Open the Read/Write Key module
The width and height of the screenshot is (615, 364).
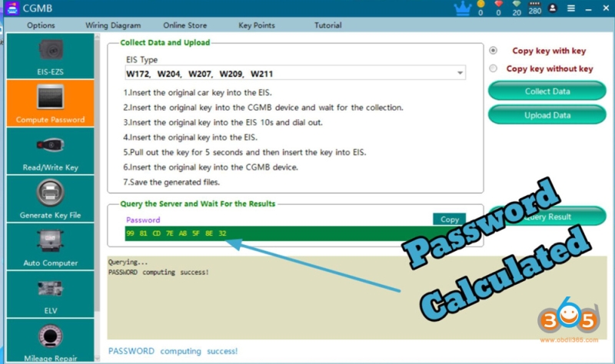[x=50, y=151]
